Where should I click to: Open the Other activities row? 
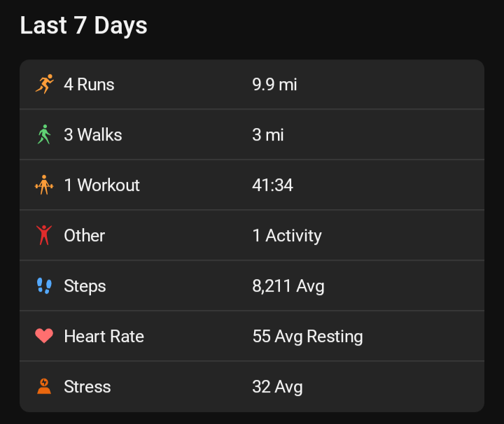[85, 236]
